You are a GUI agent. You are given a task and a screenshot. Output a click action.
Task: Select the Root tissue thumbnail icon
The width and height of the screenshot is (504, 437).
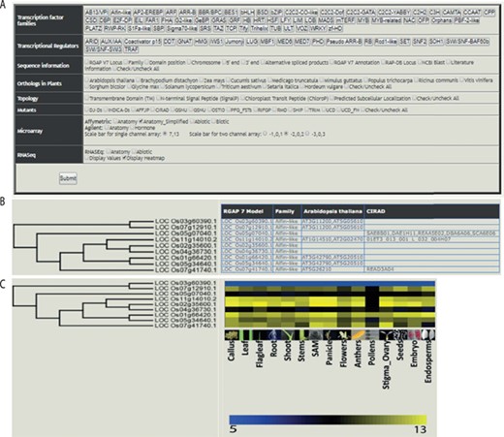[x=273, y=334]
